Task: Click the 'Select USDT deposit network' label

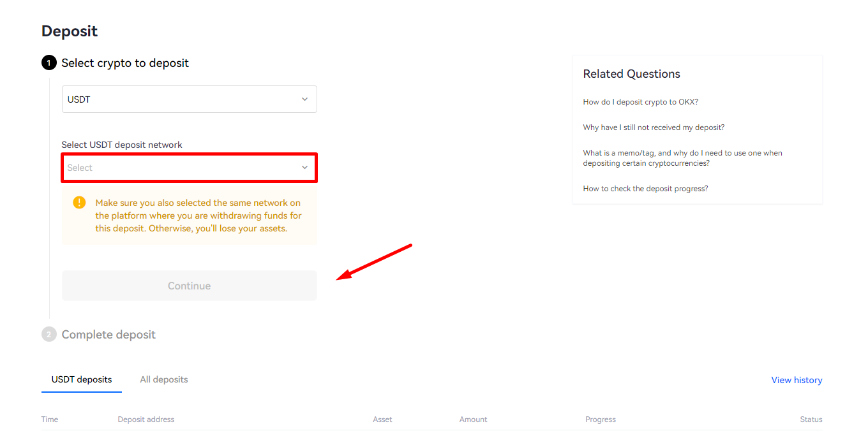Action: (122, 145)
